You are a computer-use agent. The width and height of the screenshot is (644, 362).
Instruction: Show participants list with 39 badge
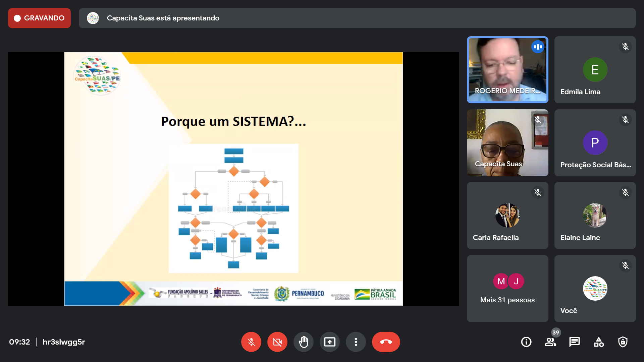pos(550,342)
